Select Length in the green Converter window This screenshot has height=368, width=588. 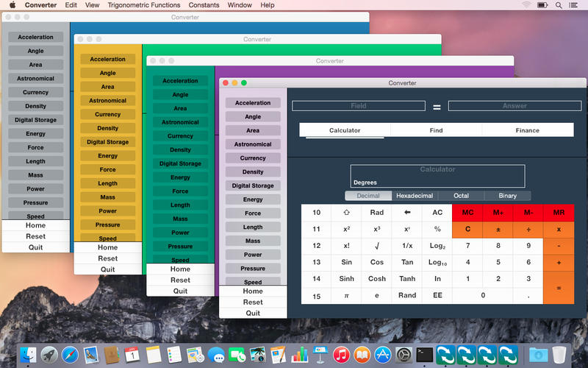[x=180, y=205]
